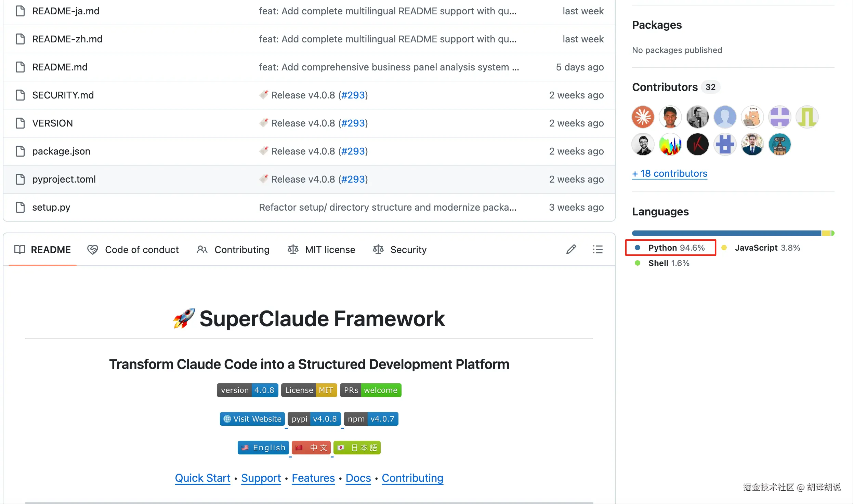Image resolution: width=853 pixels, height=504 pixels.
Task: Click the black K logo contributor avatar
Action: tap(697, 145)
